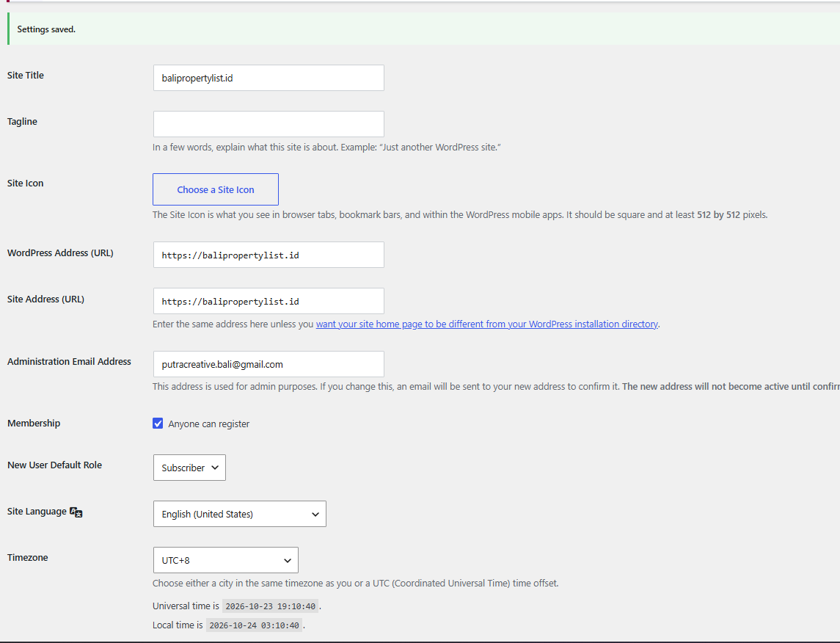
Task: Select the universal time value 2026-10-23 19:10:40
Action: (270, 606)
